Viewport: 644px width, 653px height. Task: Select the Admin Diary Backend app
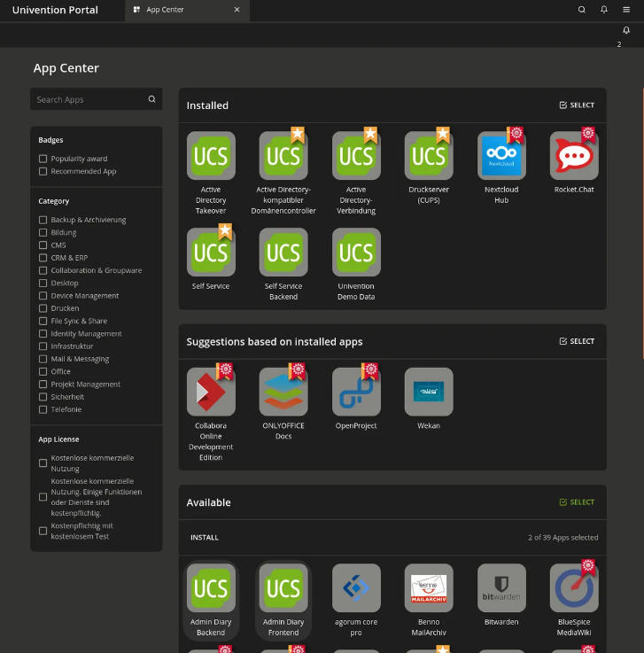click(211, 588)
